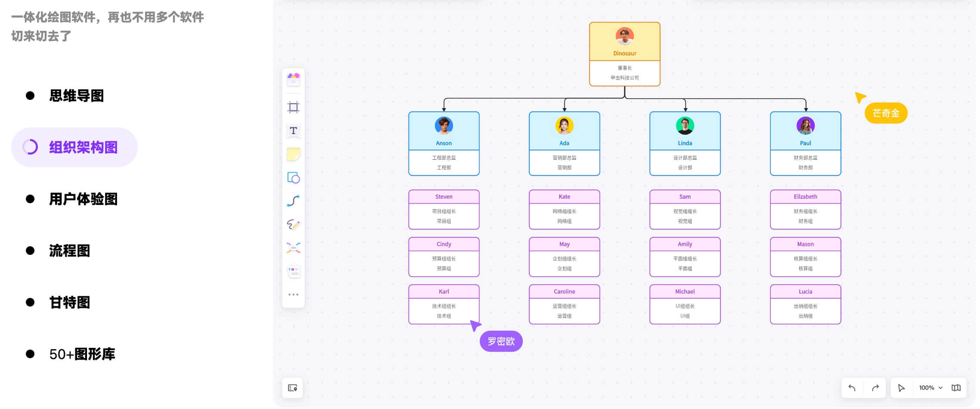This screenshot has height=409, width=980.
Task: Select the Eilzabeth card header
Action: [806, 197]
